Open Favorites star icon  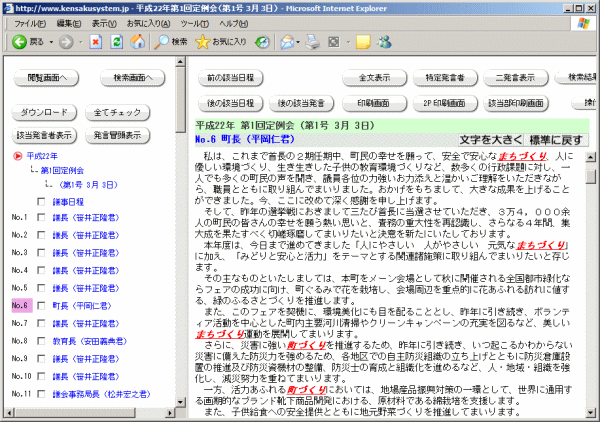pyautogui.click(x=202, y=42)
